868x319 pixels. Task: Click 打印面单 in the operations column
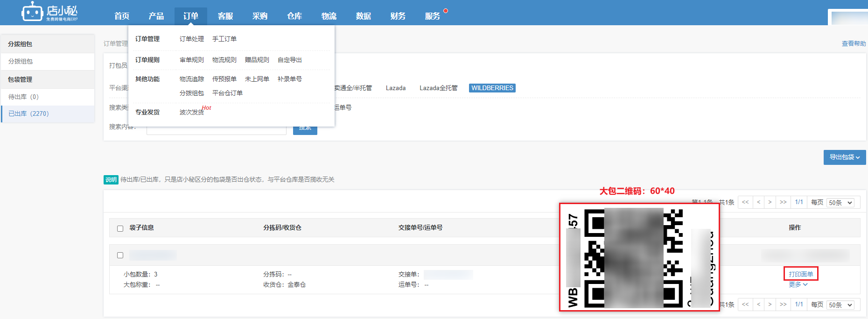pyautogui.click(x=801, y=274)
